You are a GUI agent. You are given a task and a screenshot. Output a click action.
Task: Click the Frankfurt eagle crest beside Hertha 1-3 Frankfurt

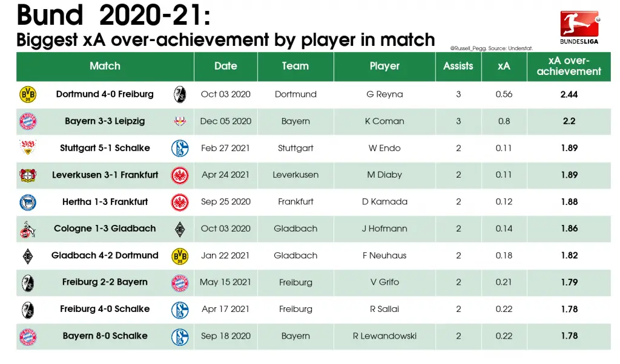coord(180,202)
